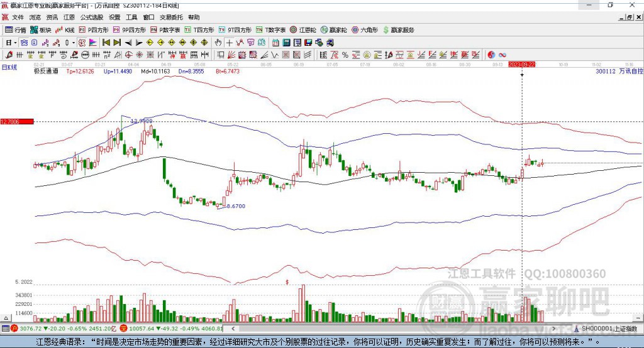Expand the candlestick style dropdown arrow

pyautogui.click(x=74, y=43)
